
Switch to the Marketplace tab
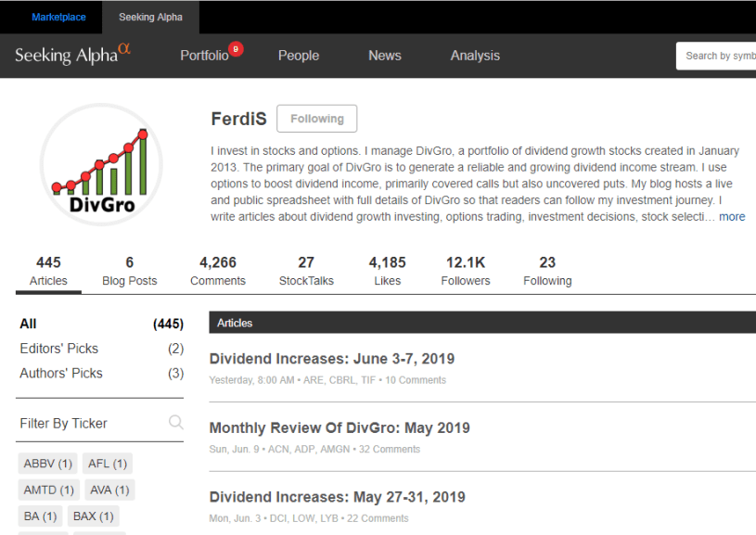(x=58, y=17)
